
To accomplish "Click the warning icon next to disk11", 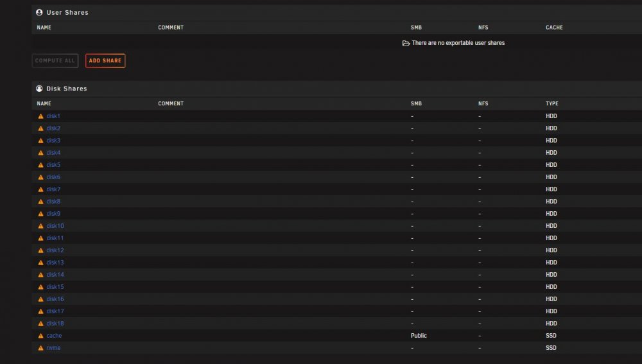I will (40, 238).
